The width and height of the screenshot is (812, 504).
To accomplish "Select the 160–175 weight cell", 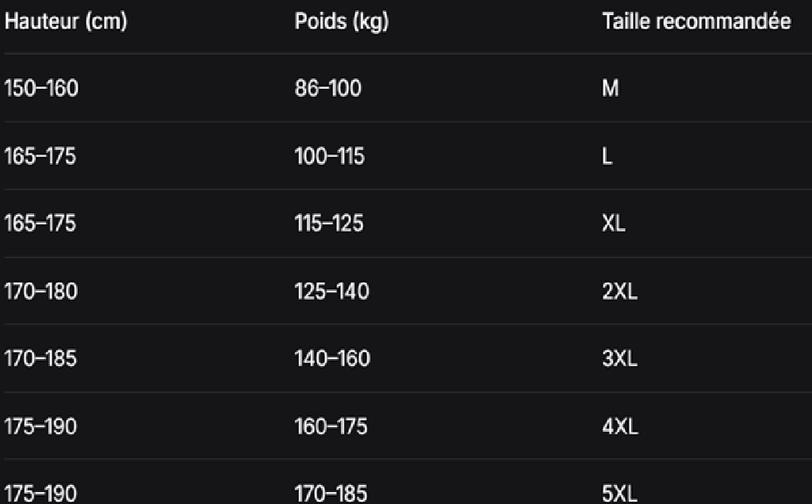I will [x=331, y=427].
